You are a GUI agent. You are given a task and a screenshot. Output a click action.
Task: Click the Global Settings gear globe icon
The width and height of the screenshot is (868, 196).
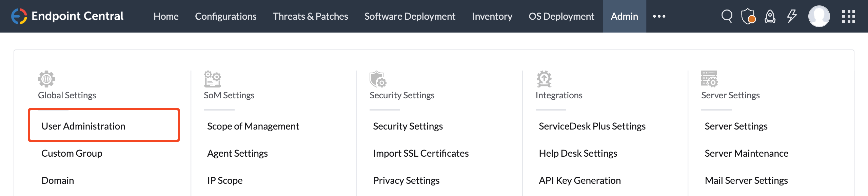pyautogui.click(x=46, y=79)
